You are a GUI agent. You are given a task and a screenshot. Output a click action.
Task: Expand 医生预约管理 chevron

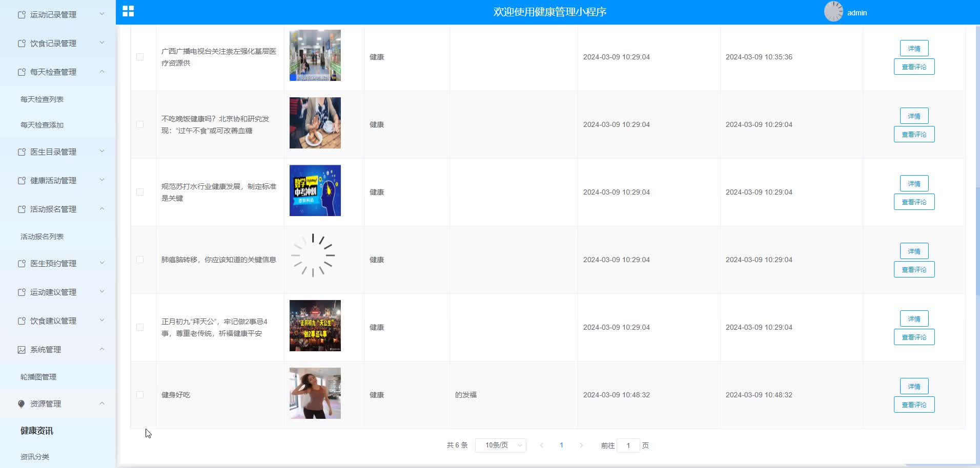pos(101,263)
